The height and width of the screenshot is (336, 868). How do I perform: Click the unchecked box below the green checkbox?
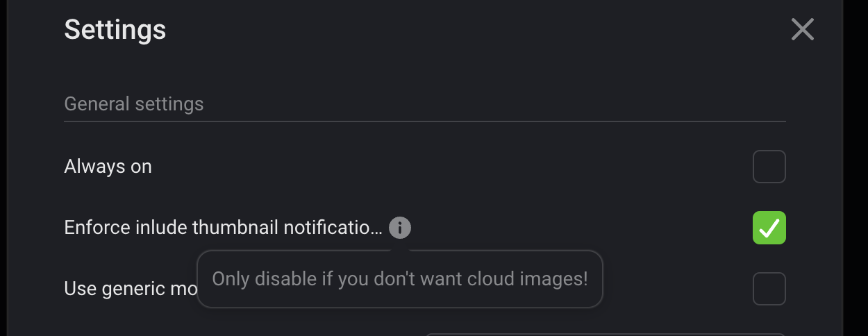769,289
